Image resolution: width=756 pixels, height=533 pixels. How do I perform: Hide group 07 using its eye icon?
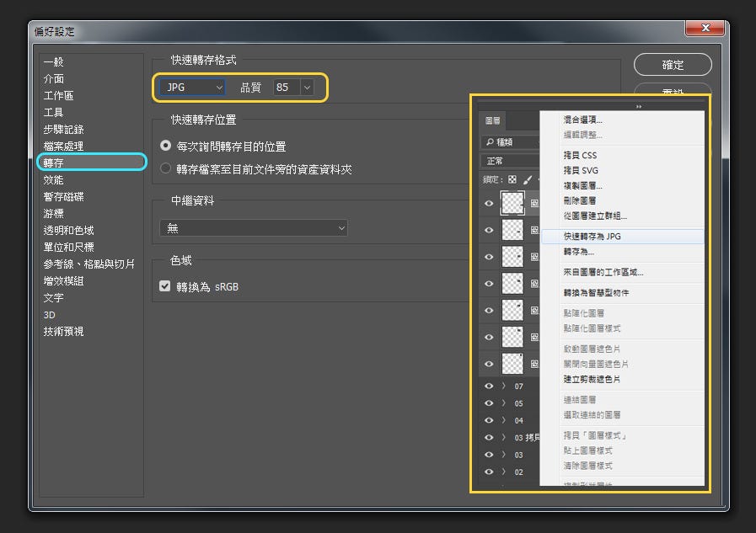pyautogui.click(x=489, y=386)
